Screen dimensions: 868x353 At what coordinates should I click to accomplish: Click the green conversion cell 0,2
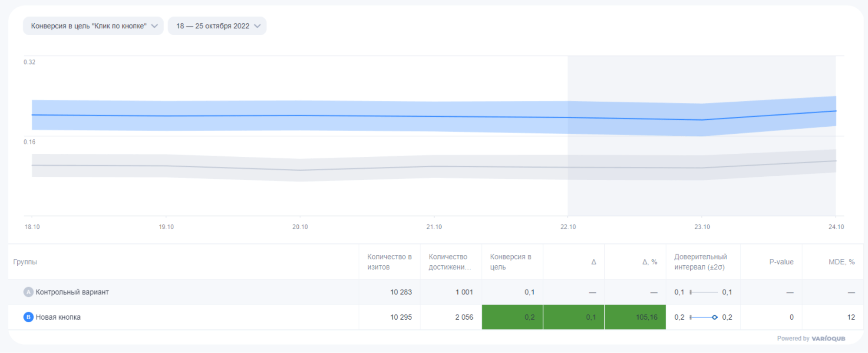(x=512, y=317)
